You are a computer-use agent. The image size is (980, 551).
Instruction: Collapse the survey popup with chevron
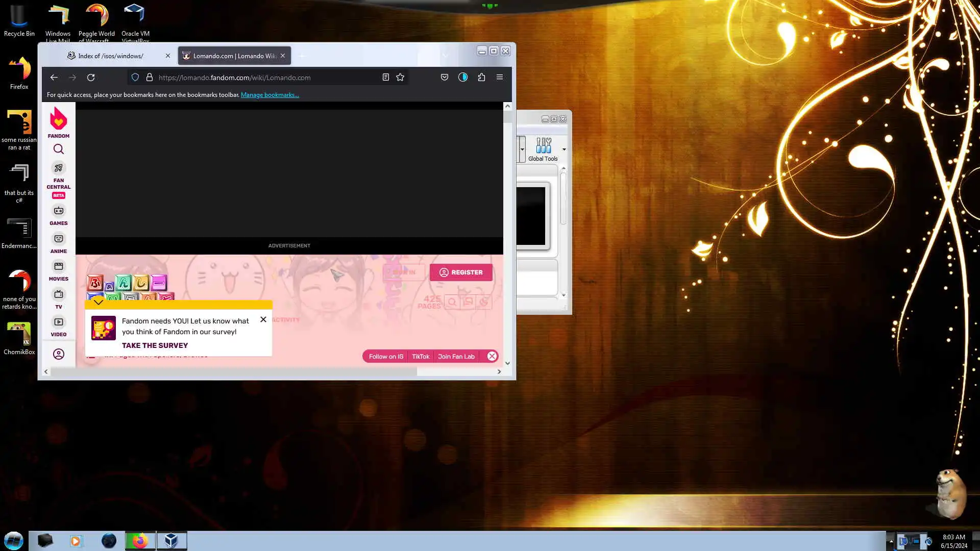(x=99, y=302)
